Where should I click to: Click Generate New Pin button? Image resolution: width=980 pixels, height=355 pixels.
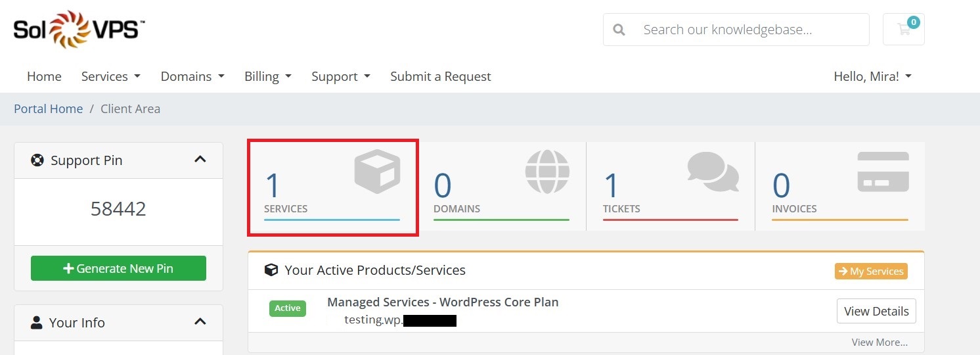click(x=118, y=268)
